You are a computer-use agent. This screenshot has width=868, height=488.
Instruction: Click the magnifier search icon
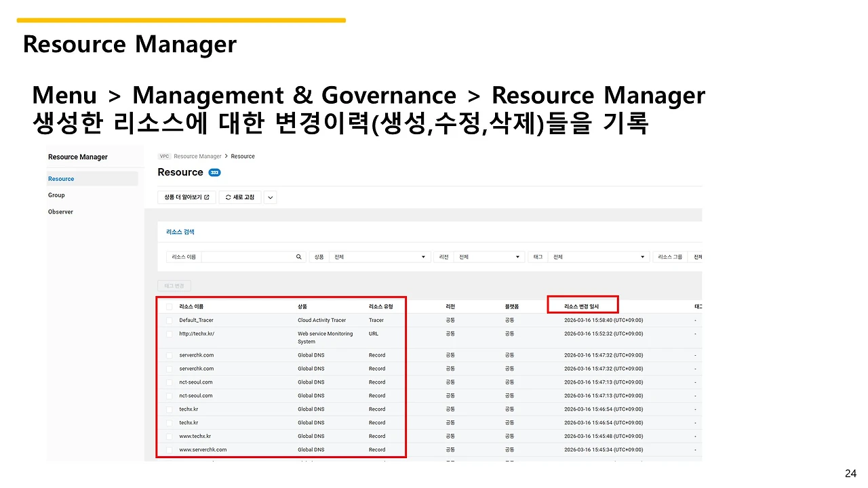[x=298, y=257]
